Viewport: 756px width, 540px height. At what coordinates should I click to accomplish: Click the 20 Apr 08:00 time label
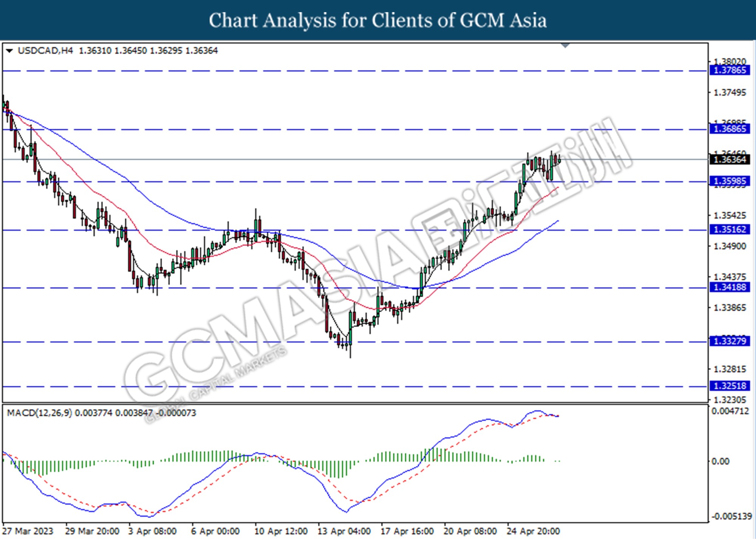tap(470, 531)
